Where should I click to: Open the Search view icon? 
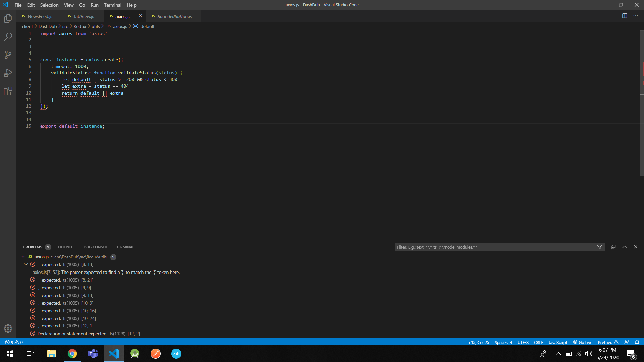(8, 37)
